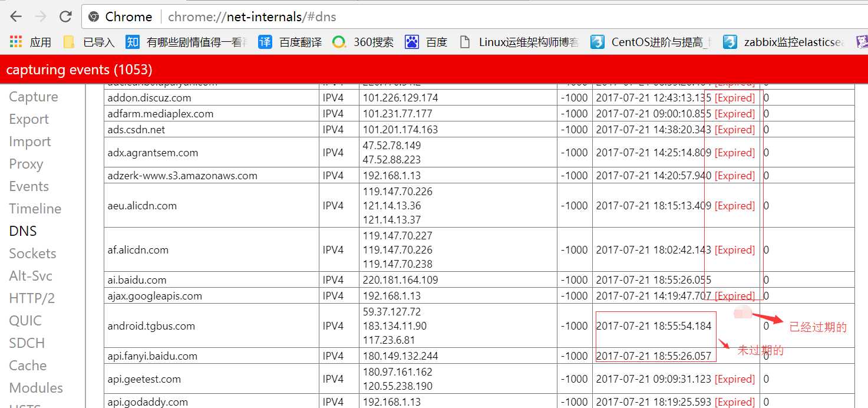Click -1000 value in aeu.alicdn.com row
This screenshot has width=868, height=408.
click(x=574, y=206)
